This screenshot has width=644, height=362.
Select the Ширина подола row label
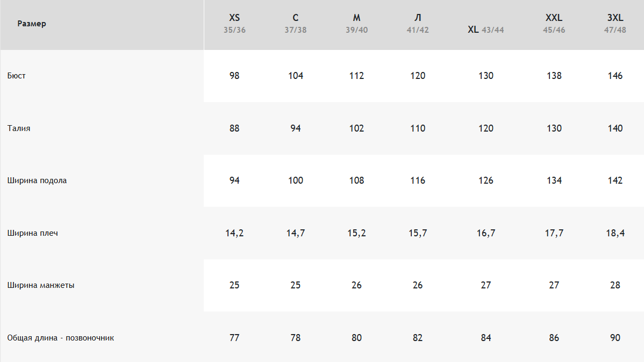[37, 180]
